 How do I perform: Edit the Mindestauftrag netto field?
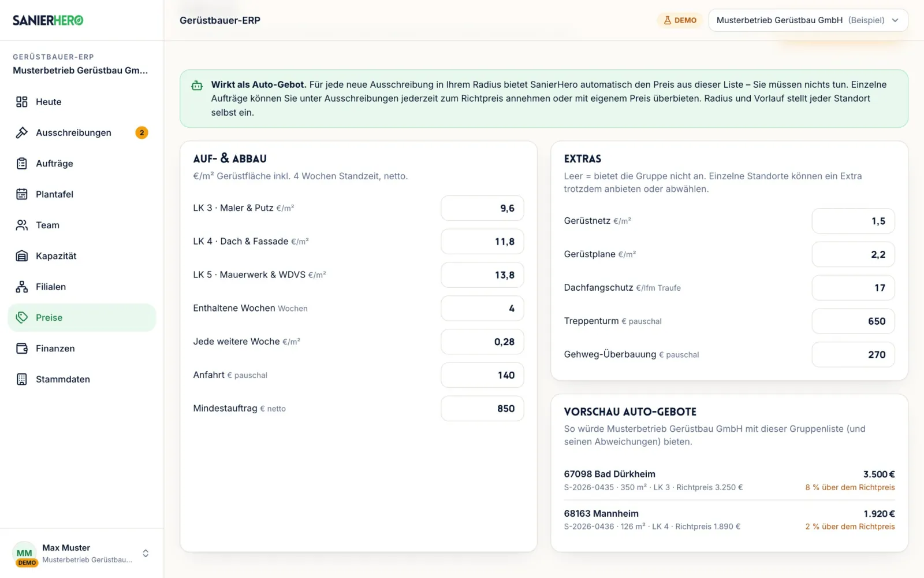click(x=482, y=409)
